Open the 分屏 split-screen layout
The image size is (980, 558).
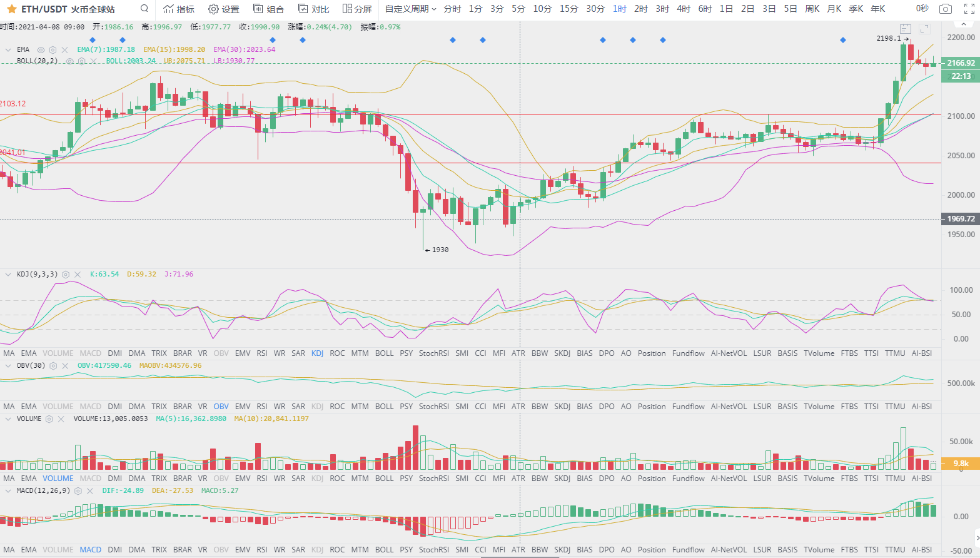[357, 9]
